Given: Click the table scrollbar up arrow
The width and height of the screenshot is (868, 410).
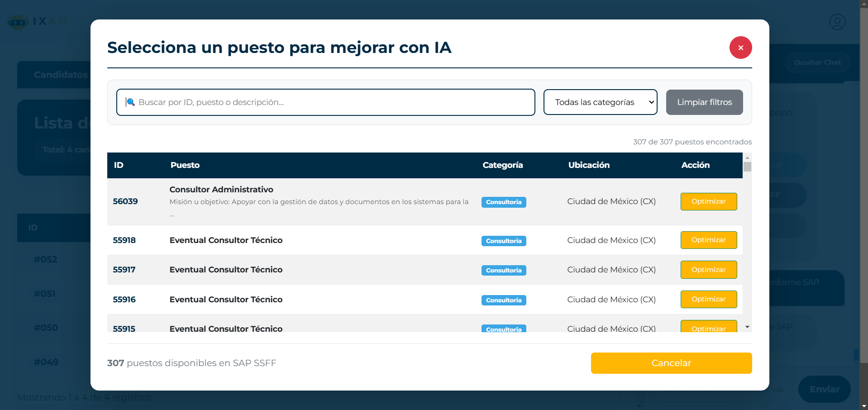Looking at the screenshot, I should 747,157.
